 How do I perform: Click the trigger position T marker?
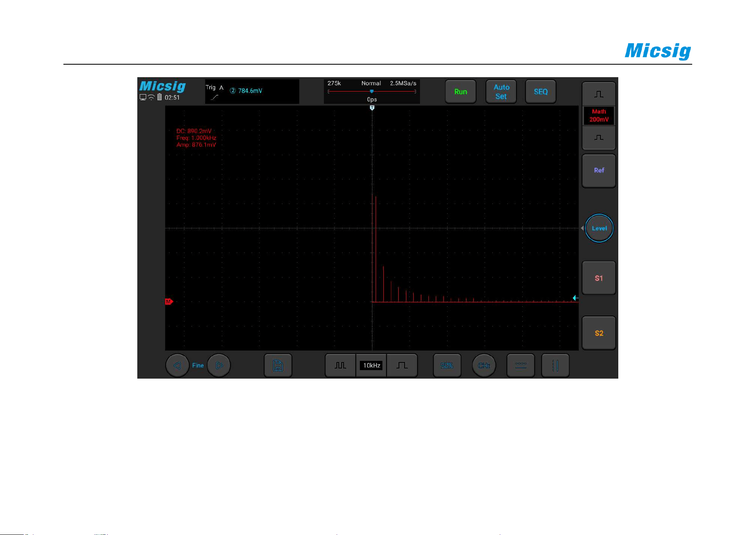click(372, 108)
